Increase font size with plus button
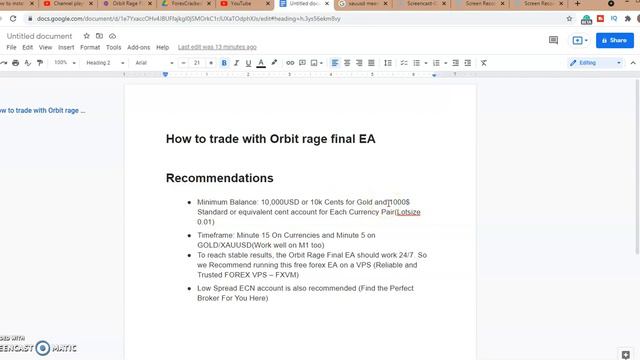 [x=211, y=63]
